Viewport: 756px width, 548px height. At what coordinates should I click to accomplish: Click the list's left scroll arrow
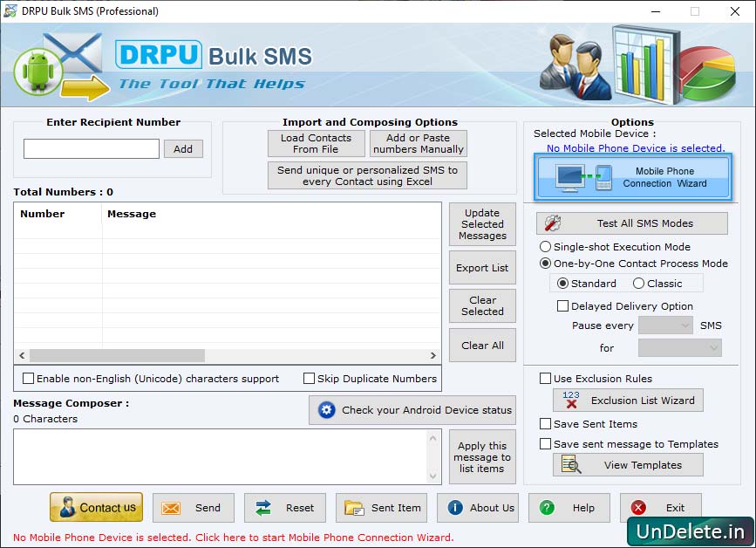tap(22, 355)
